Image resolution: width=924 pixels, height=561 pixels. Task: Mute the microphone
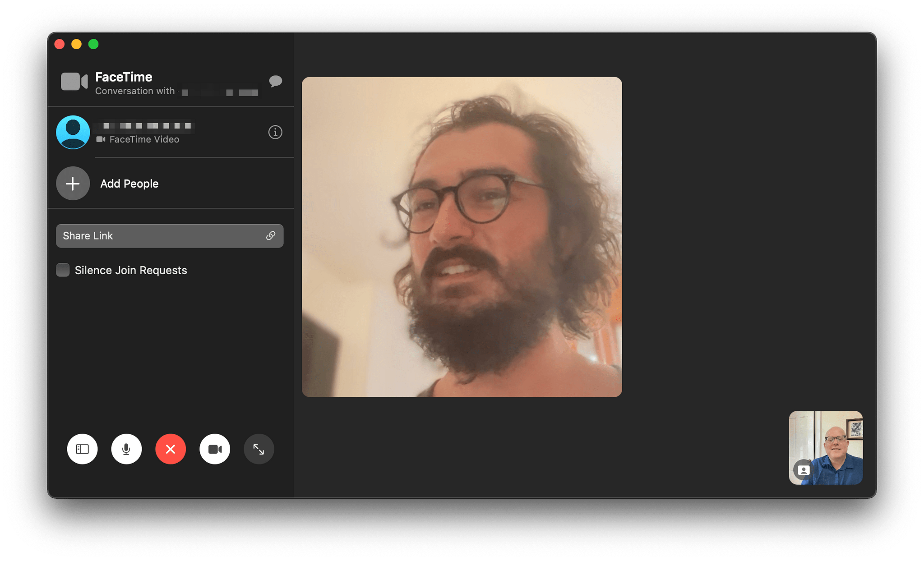126,449
